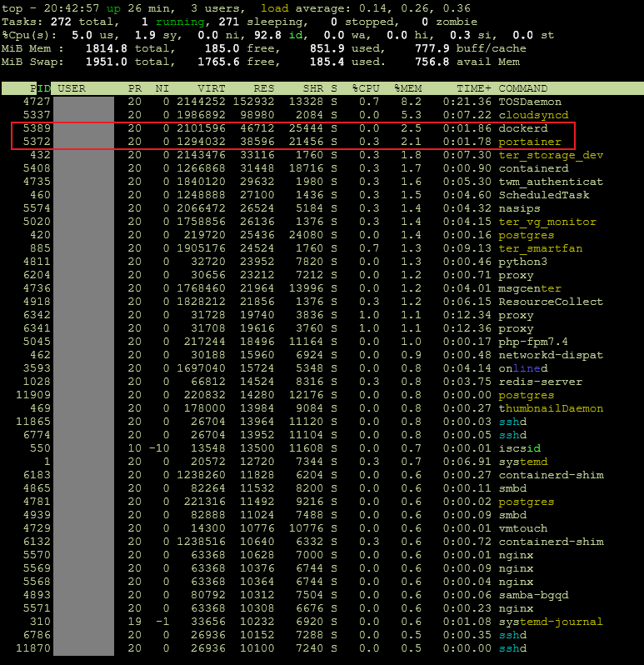Click PID 4865 smbd row
The image size is (644, 665).
[37, 488]
